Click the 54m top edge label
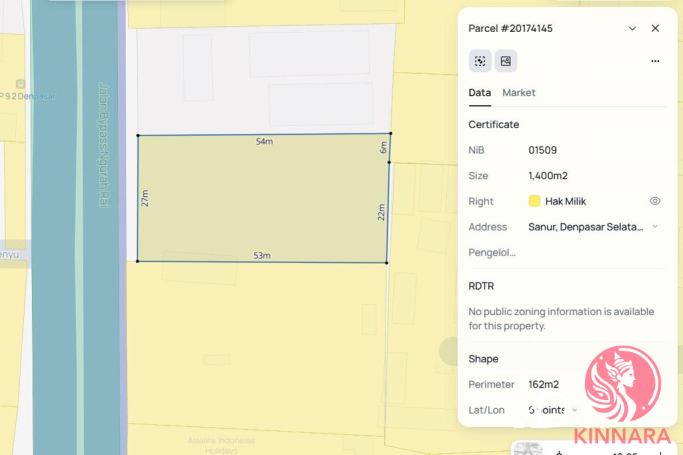683x455 pixels. [264, 142]
